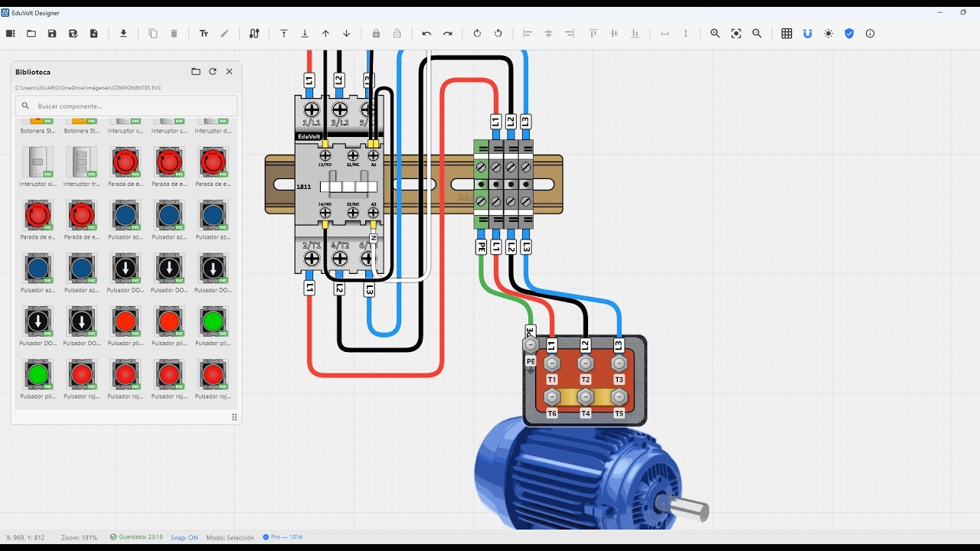Click the COMPONENTES EVC folder path text

click(88, 88)
